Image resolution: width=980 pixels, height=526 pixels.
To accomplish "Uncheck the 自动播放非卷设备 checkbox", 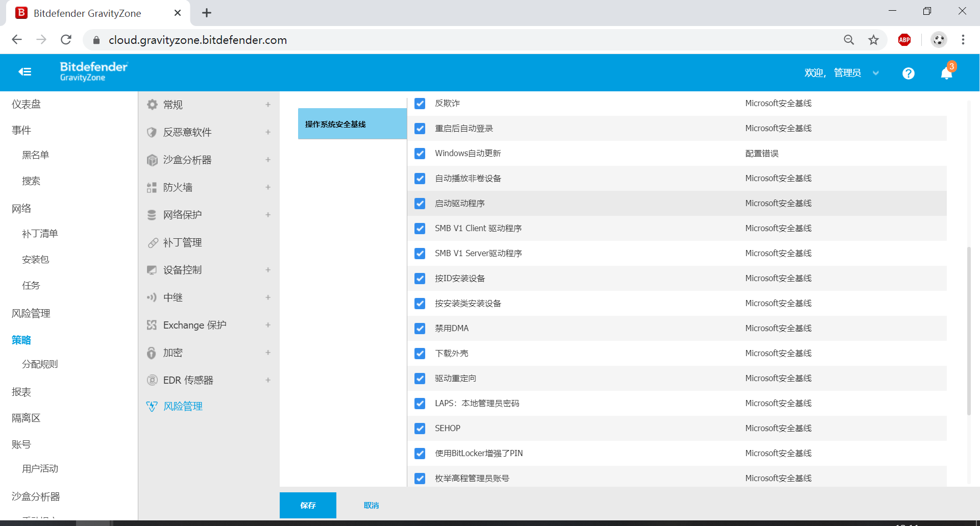I will [420, 179].
